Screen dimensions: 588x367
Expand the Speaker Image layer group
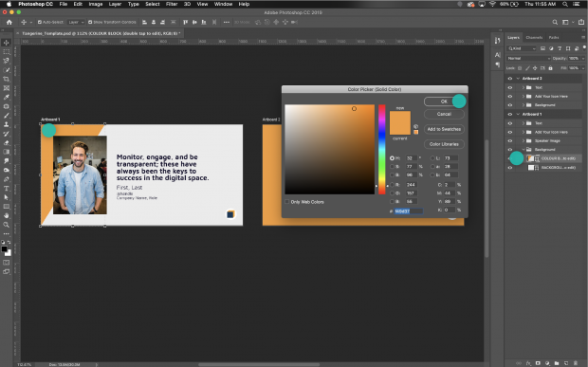point(524,141)
